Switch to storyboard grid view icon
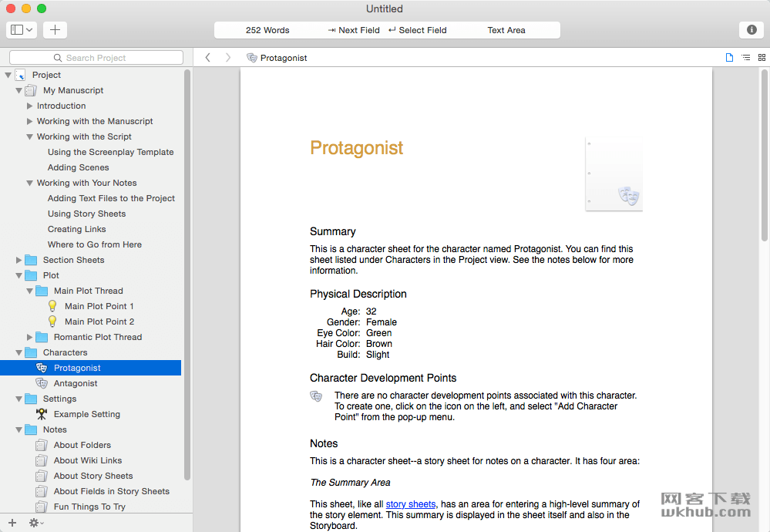This screenshot has width=770, height=532. [762, 58]
